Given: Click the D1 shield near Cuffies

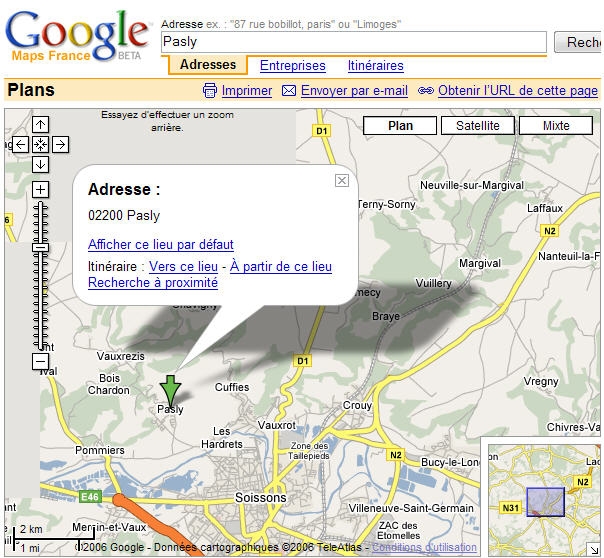Looking at the screenshot, I should click(x=302, y=361).
